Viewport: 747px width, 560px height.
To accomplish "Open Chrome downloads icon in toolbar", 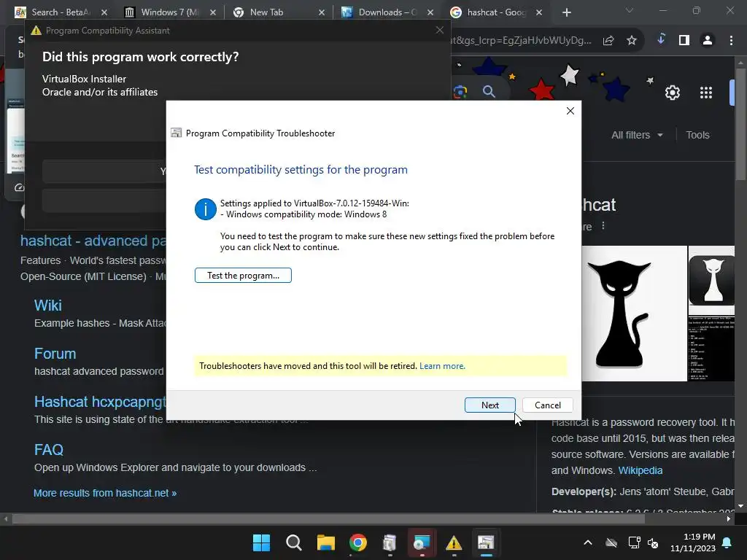I will point(661,40).
